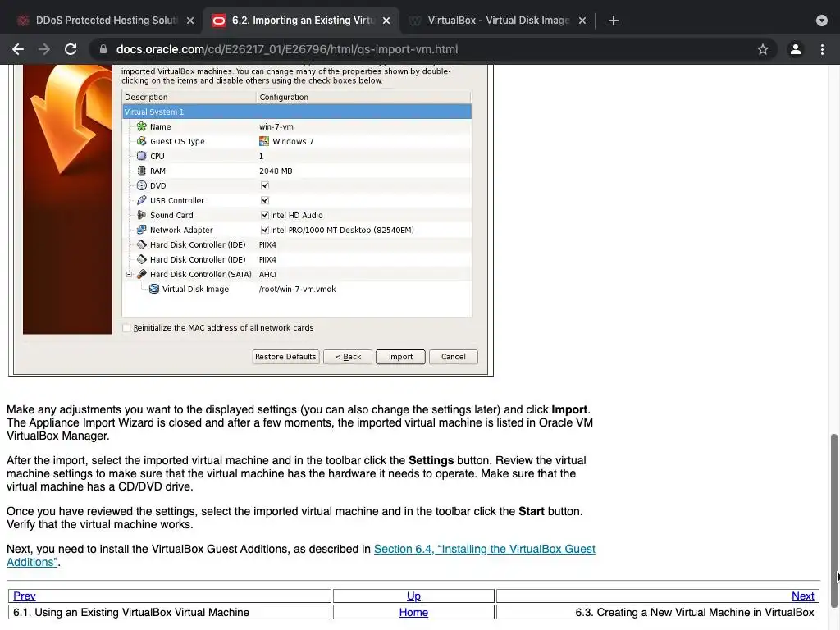This screenshot has width=840, height=630.
Task: Bookmark this page with the star
Action: point(763,49)
